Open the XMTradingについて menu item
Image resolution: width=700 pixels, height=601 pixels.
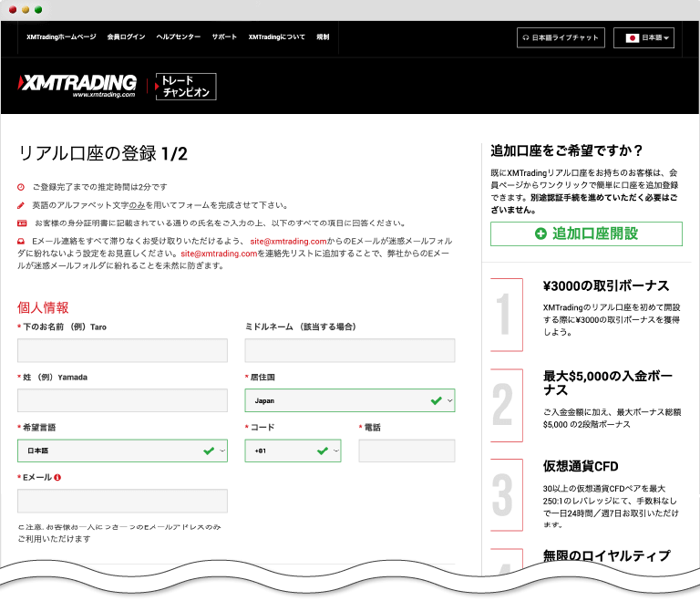[277, 37]
